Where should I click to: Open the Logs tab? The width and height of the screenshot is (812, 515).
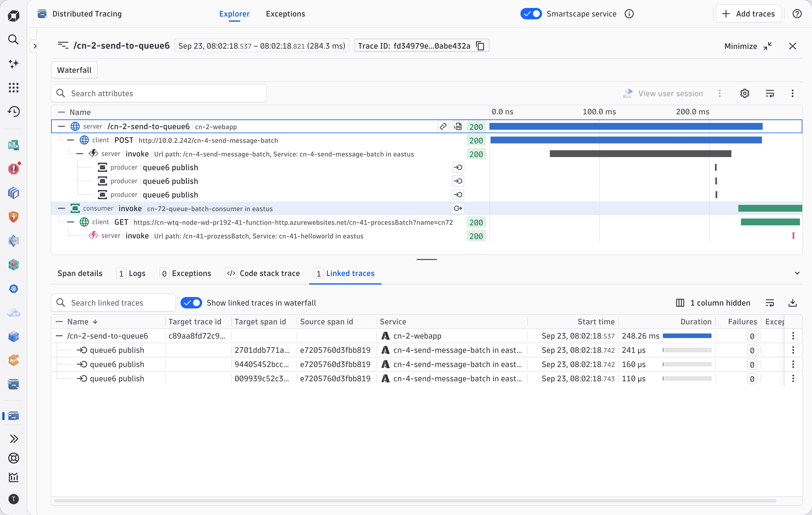click(131, 273)
